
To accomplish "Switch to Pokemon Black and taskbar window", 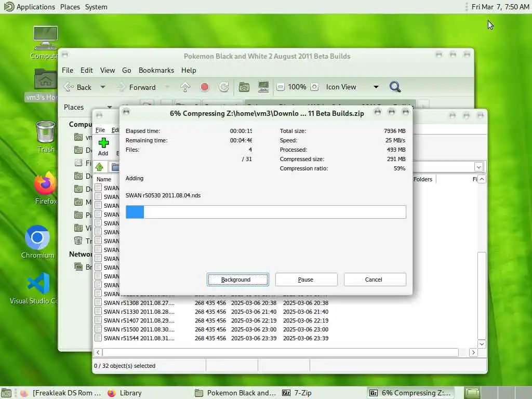I will click(x=236, y=393).
